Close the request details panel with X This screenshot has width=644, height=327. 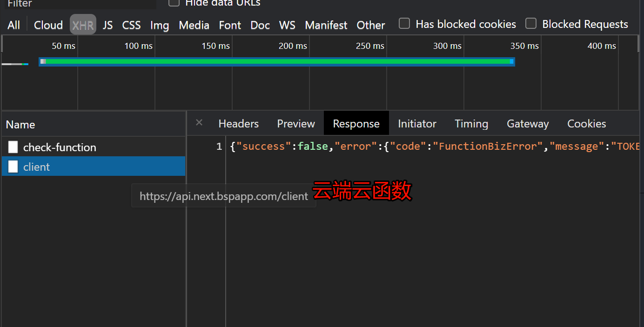coord(199,123)
